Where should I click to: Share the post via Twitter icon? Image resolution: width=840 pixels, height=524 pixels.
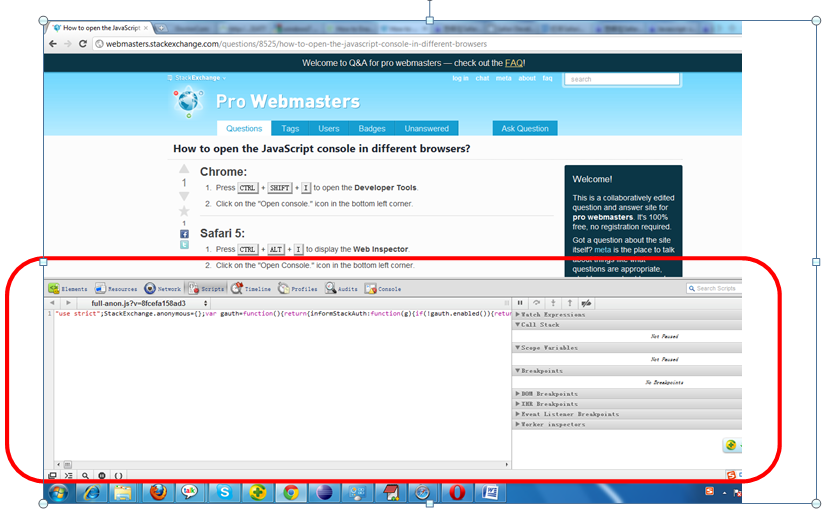pos(184,245)
